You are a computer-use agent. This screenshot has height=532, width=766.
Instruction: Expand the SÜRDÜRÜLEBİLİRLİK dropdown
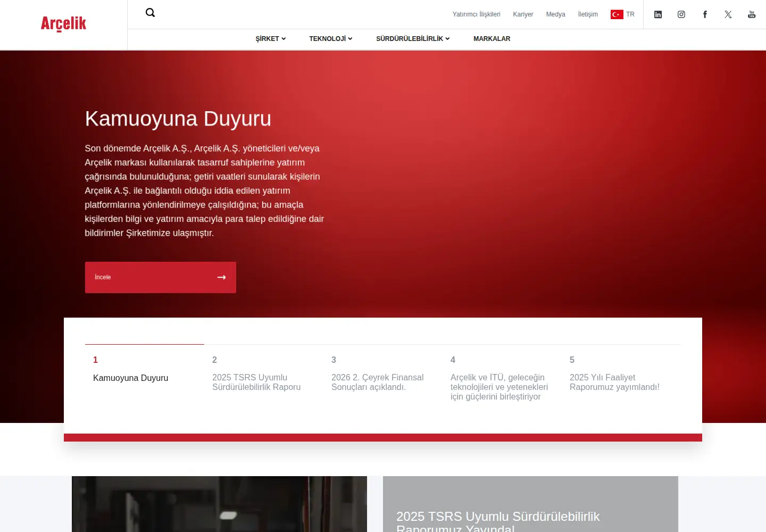pyautogui.click(x=413, y=39)
